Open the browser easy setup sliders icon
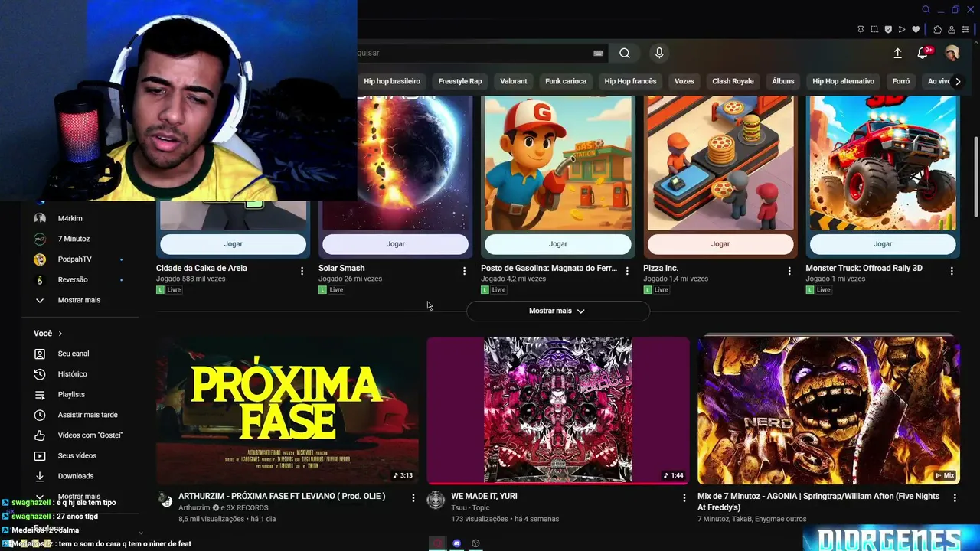The width and height of the screenshot is (980, 551). pos(966,30)
